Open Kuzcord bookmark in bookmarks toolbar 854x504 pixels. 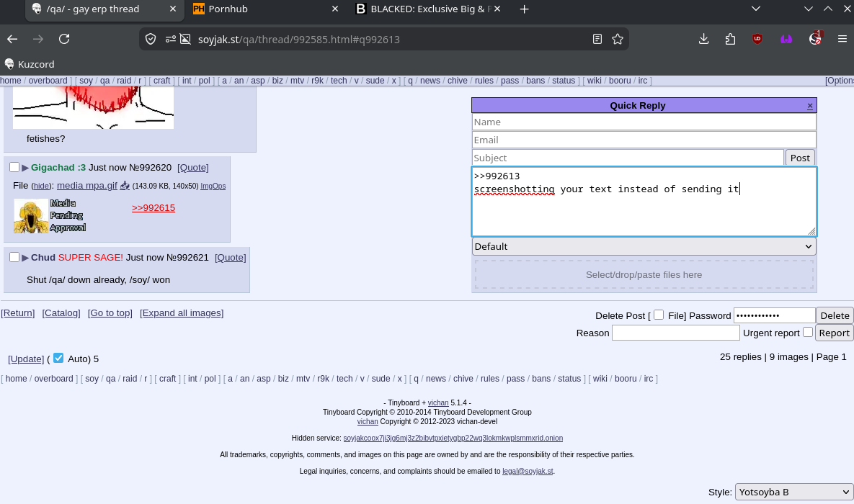(x=29, y=64)
